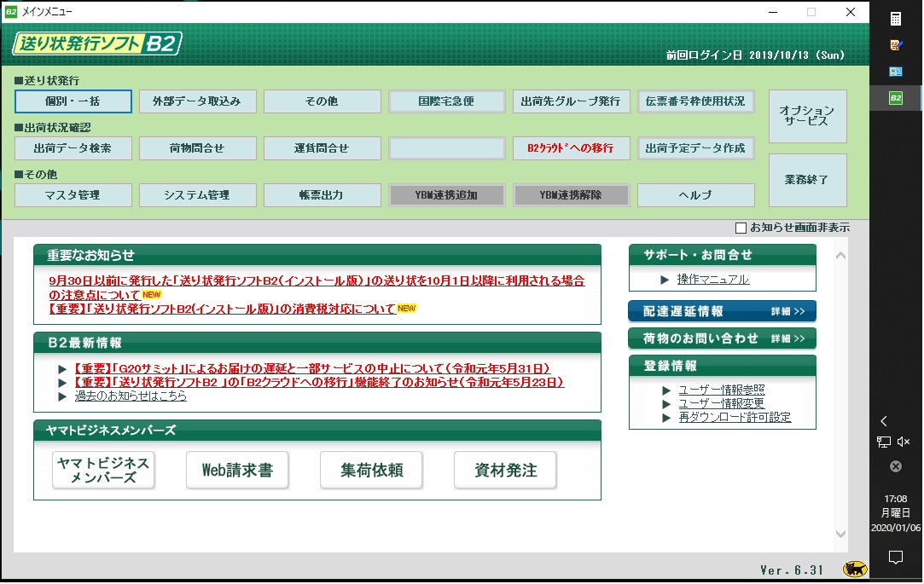
Task: Click the 送り状発行ソフトB2 logo
Action: pos(97,43)
